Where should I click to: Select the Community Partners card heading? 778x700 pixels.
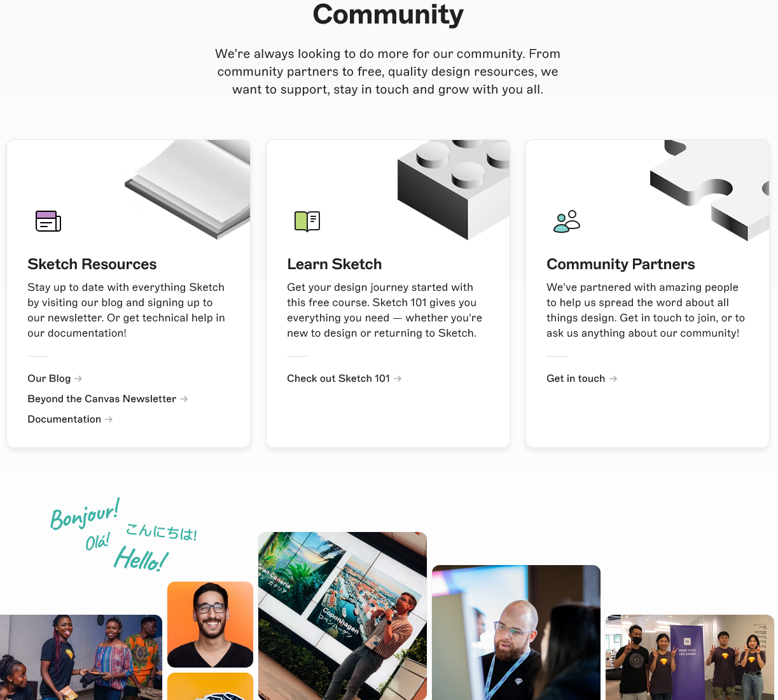(x=621, y=264)
